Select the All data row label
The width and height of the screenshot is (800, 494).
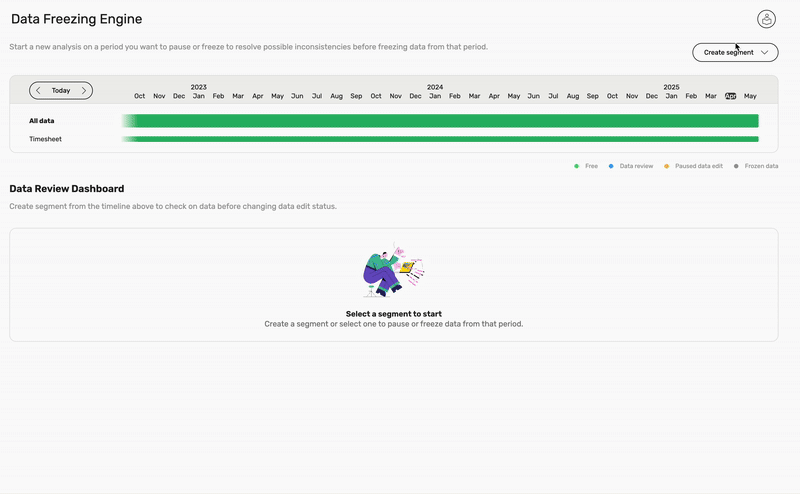pos(41,121)
